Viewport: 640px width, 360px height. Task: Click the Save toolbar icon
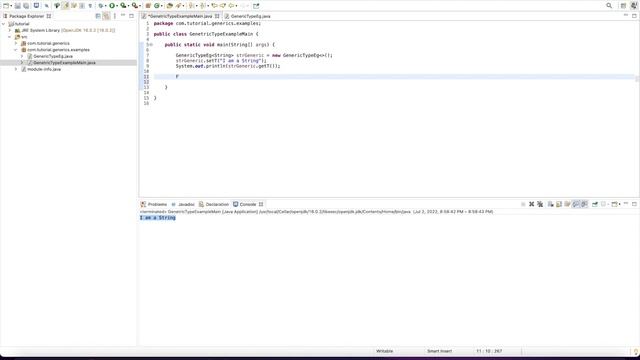17,6
